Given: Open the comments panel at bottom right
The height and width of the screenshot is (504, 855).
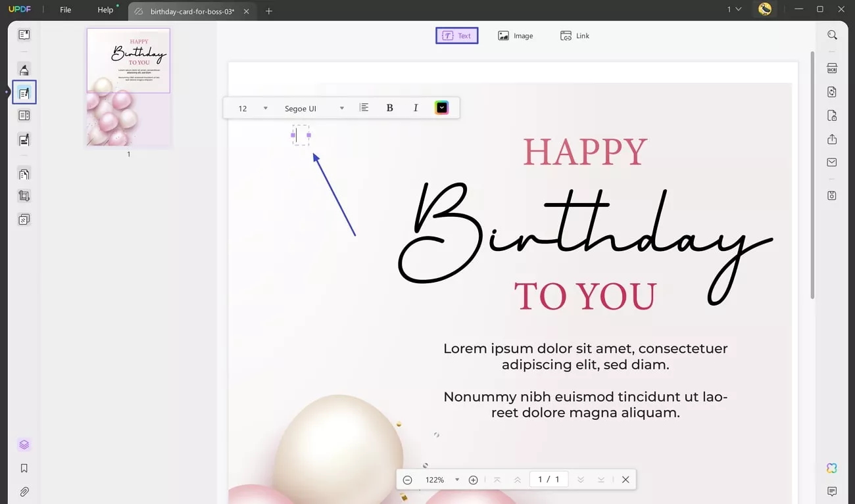Looking at the screenshot, I should click(832, 492).
